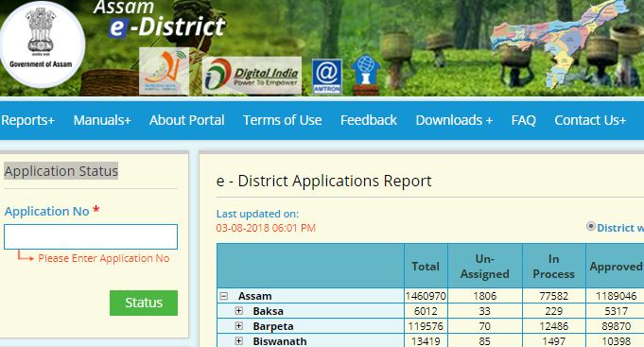Screen dimensions: 644x347
Task: Open the Feedback page
Action: [x=369, y=120]
